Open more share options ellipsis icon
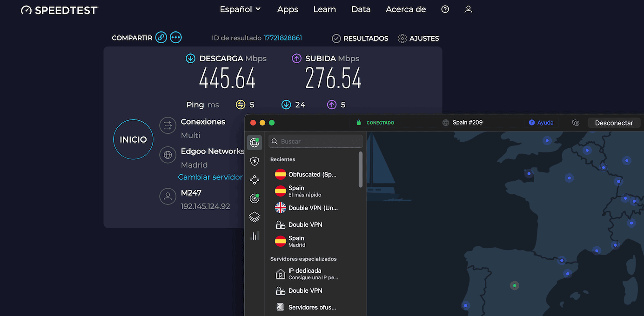 175,38
